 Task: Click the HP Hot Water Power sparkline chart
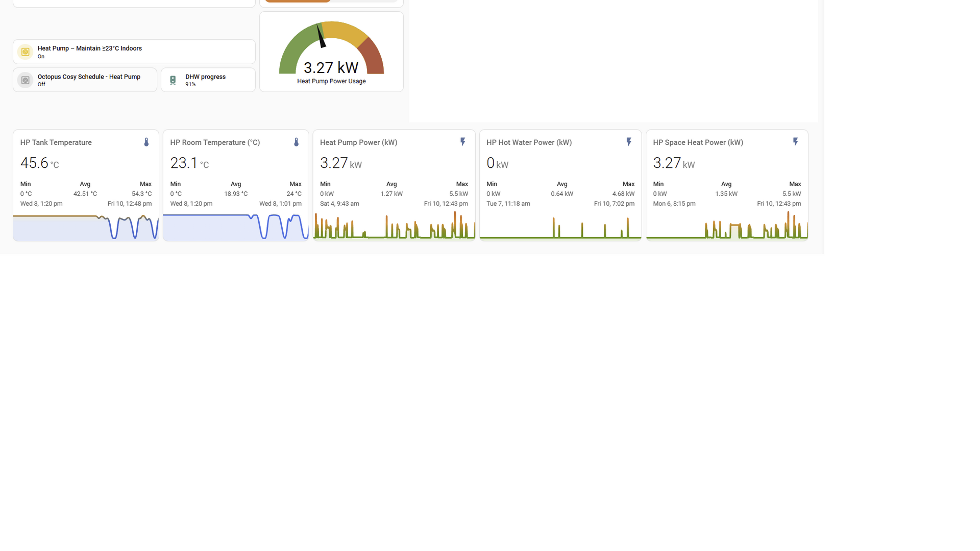pos(560,230)
